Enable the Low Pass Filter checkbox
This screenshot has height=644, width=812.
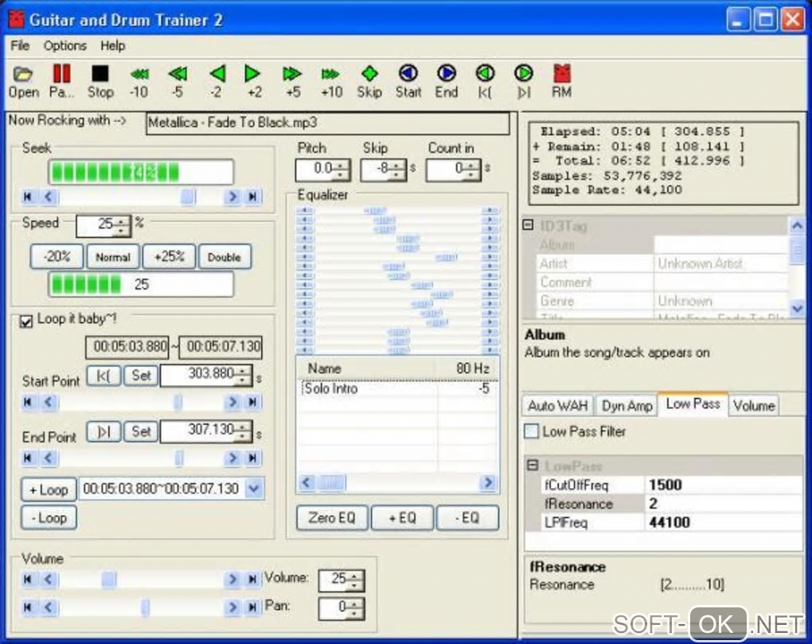pos(531,431)
